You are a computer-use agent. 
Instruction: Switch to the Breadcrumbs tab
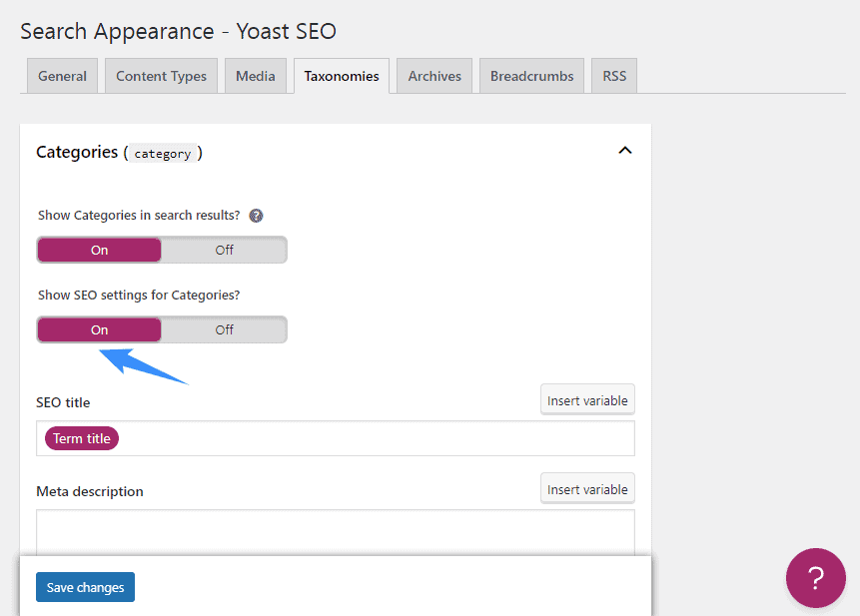click(x=532, y=76)
